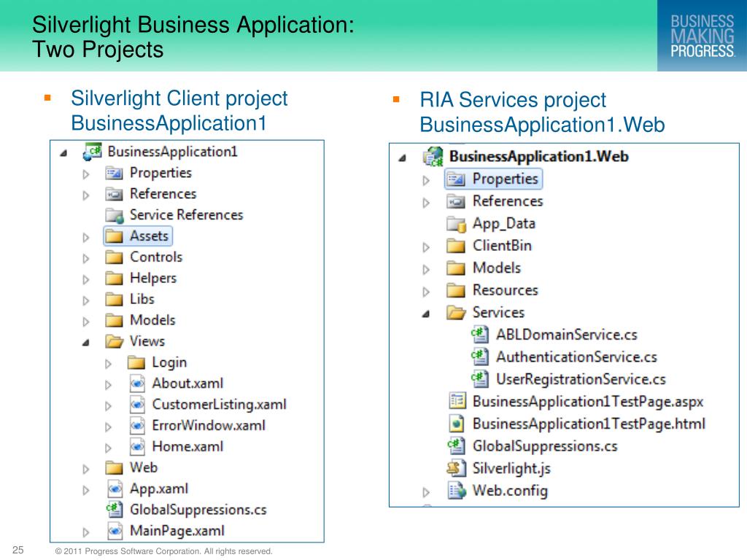The height and width of the screenshot is (560, 747).
Task: Expand the client project Models folder arrow
Action: [86, 322]
